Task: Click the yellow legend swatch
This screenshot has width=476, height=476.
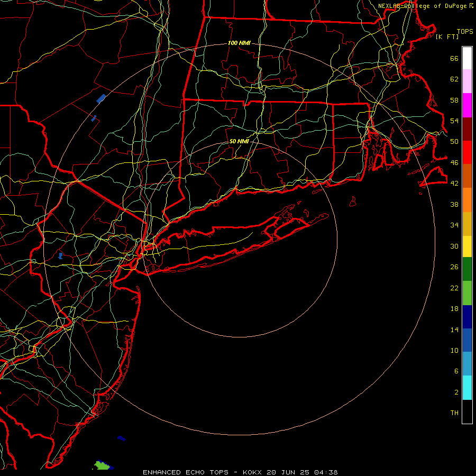Action: pos(467,246)
